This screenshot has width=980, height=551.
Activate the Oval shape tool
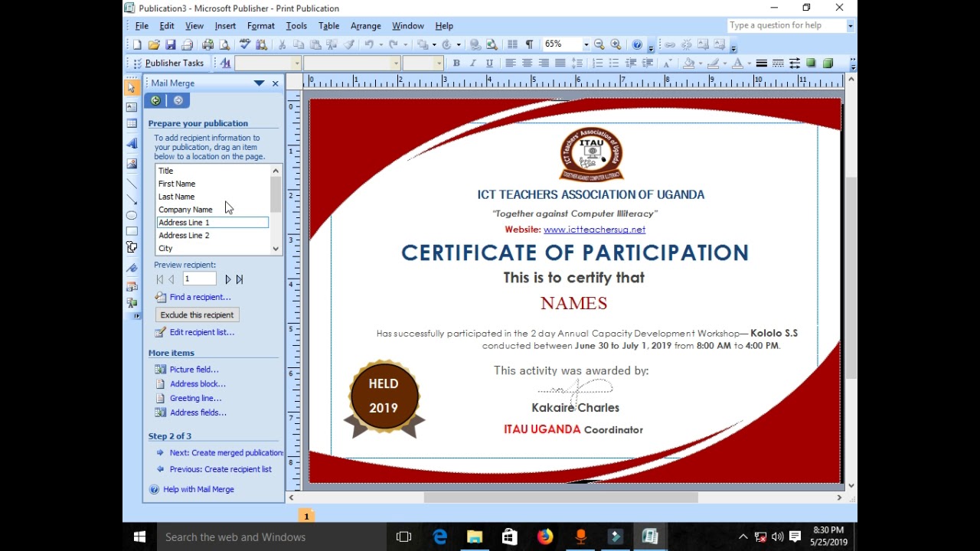click(132, 215)
